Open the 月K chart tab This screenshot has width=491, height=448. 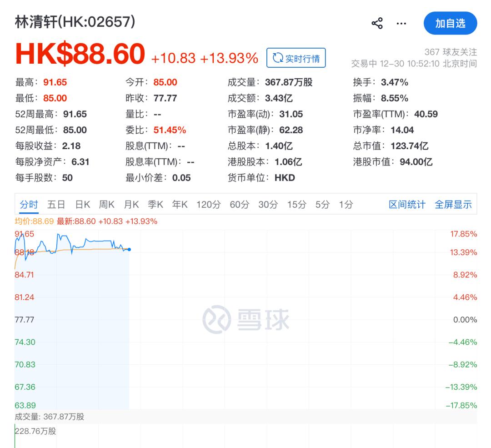click(131, 204)
